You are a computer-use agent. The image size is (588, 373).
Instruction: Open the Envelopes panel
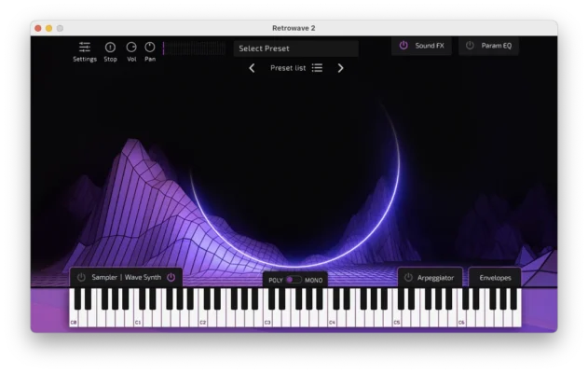point(495,278)
